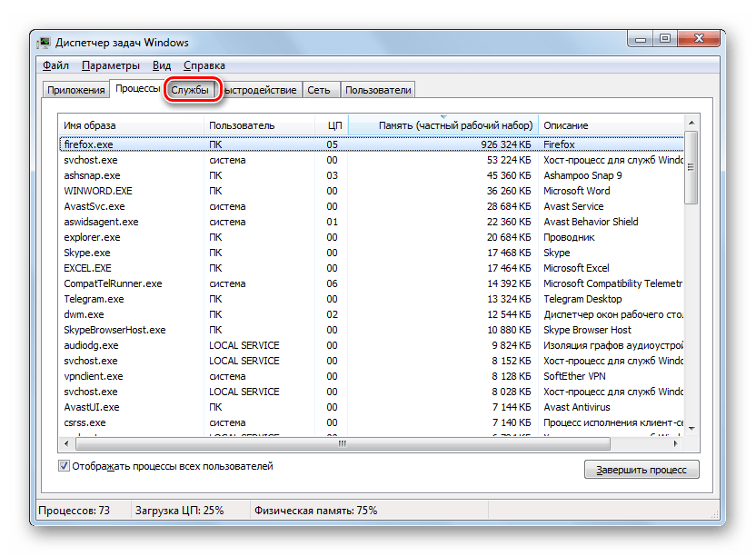The width and height of the screenshot is (756, 556).
Task: Select the vpnclient.exe process
Action: click(372, 376)
